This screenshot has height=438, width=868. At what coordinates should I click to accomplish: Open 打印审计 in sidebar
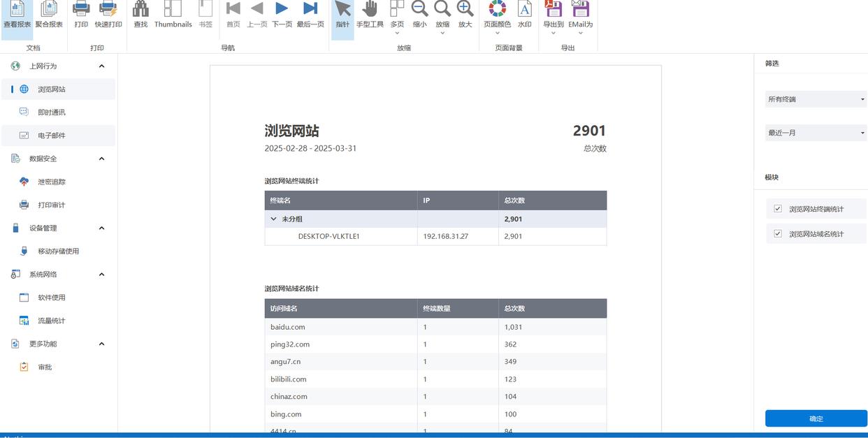point(58,205)
